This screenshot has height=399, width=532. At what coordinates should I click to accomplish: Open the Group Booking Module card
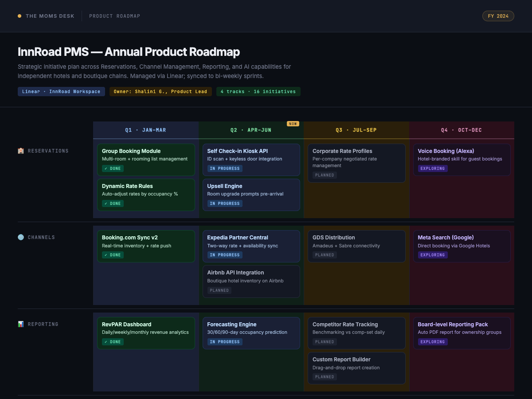click(146, 160)
